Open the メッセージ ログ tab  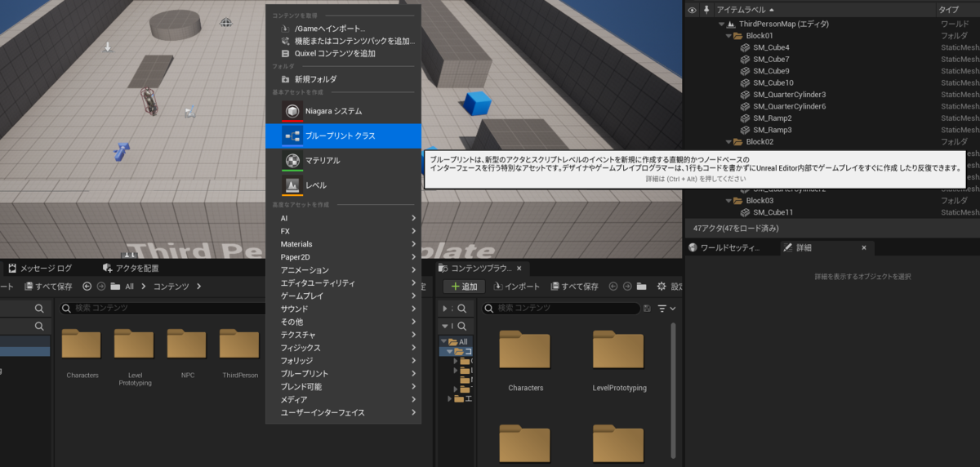click(42, 268)
